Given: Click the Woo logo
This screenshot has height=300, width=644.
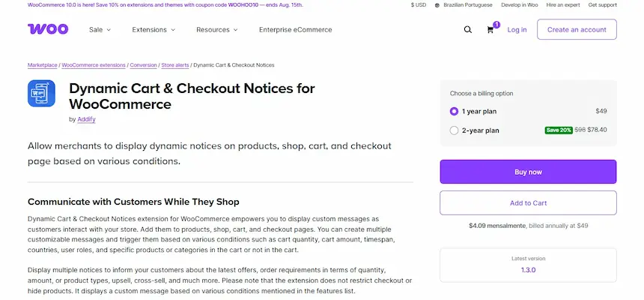Looking at the screenshot, I should [48, 29].
